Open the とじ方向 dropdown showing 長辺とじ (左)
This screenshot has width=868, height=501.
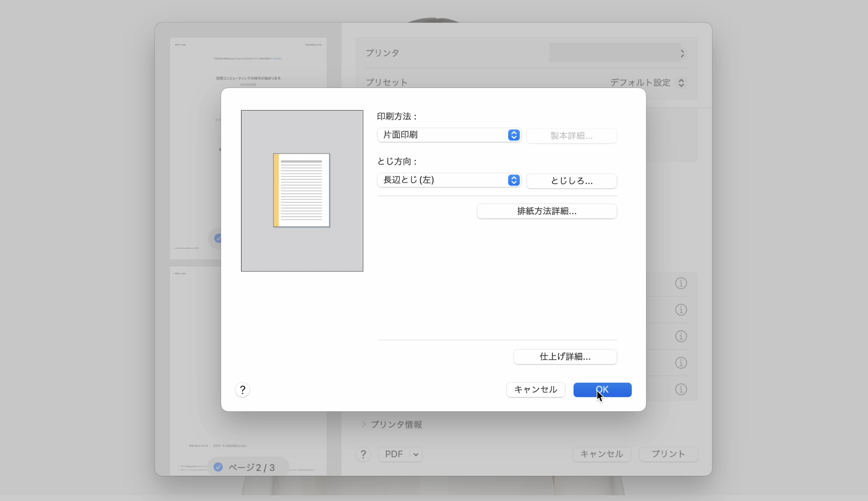click(x=449, y=180)
